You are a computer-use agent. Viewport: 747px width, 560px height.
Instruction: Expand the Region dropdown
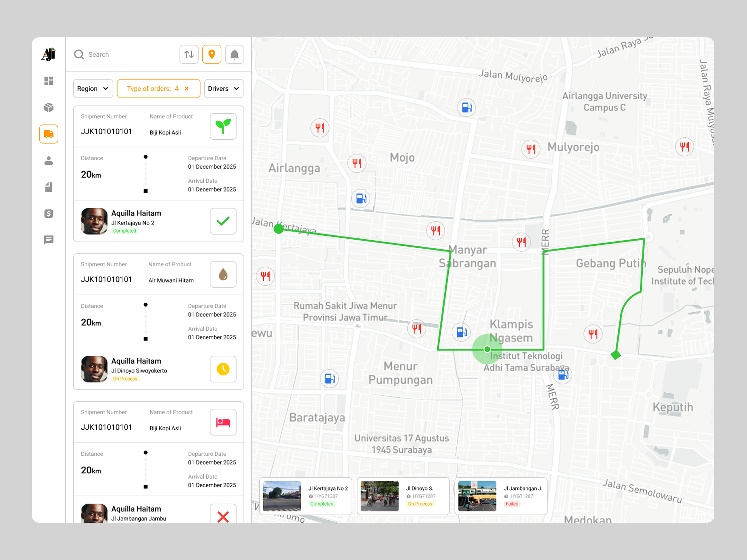(93, 89)
